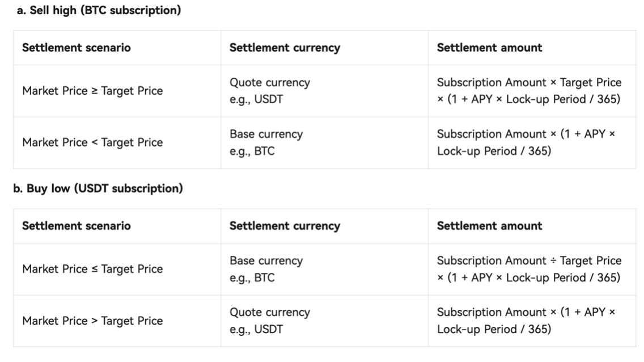Click the "Market Price > Target Price" cell
Viewport: 644px width, 362px height.
pos(92,321)
